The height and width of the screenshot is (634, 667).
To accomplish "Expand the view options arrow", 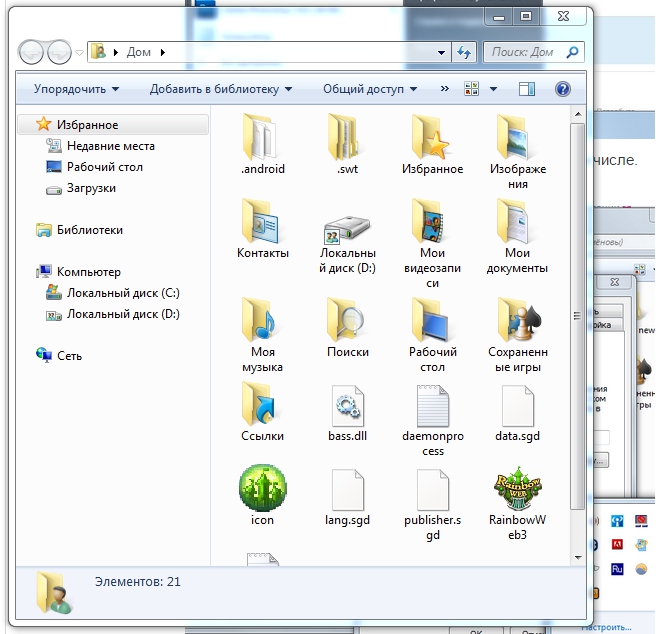I will tap(493, 89).
